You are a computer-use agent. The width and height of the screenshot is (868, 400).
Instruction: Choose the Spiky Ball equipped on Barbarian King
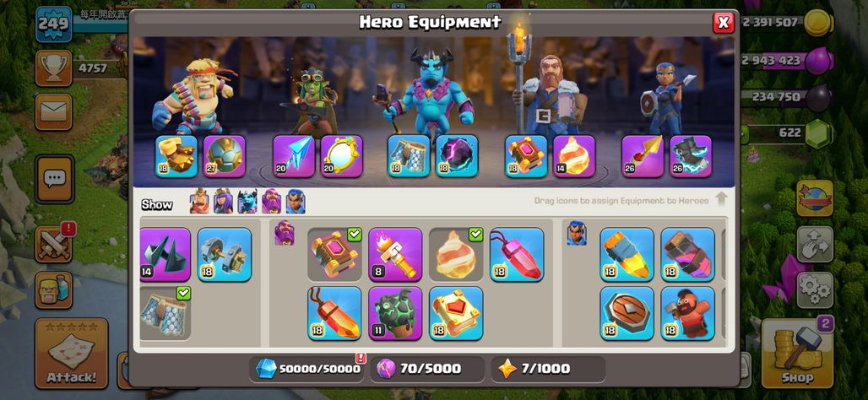pos(224,156)
